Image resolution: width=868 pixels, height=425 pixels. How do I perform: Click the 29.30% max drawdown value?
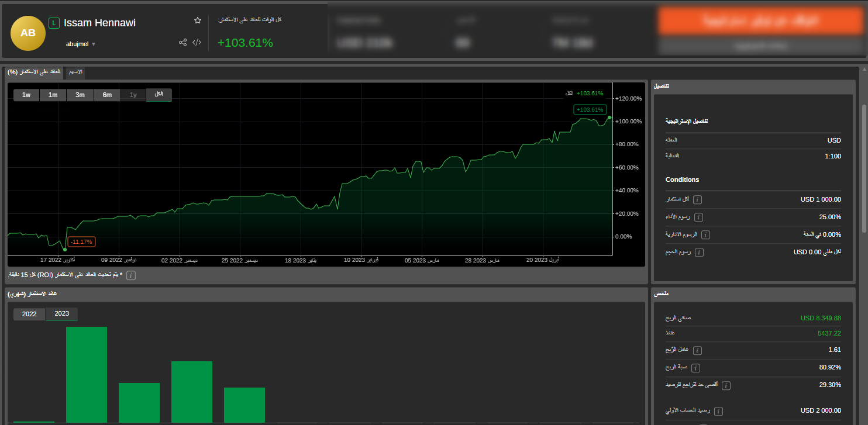click(830, 385)
